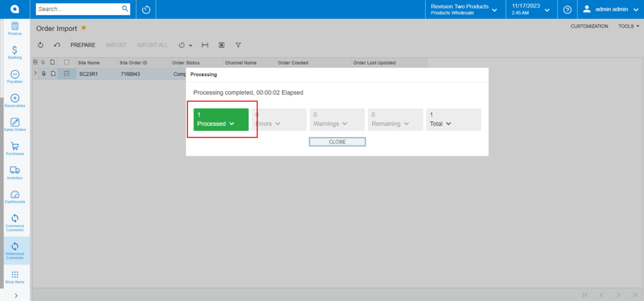Open the Help question mark icon
644x301 pixels.
567,9
